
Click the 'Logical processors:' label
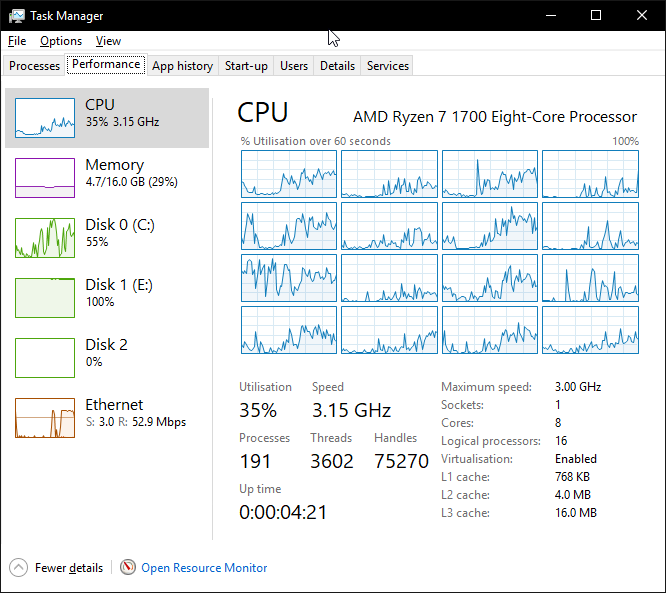pyautogui.click(x=491, y=441)
